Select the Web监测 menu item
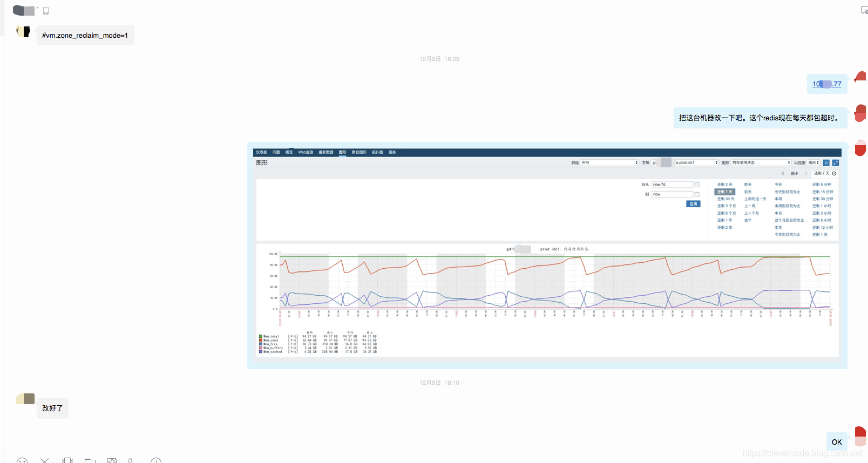The image size is (868, 463). coord(306,152)
